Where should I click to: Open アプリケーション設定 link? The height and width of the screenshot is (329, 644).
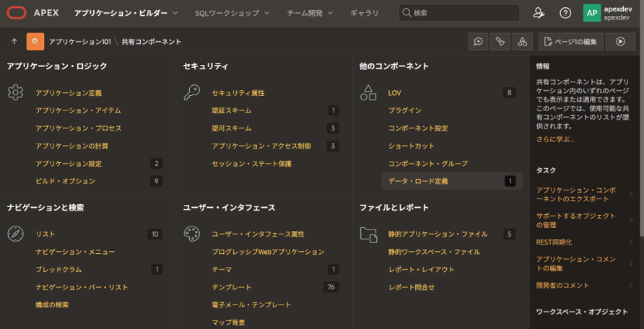click(x=69, y=164)
